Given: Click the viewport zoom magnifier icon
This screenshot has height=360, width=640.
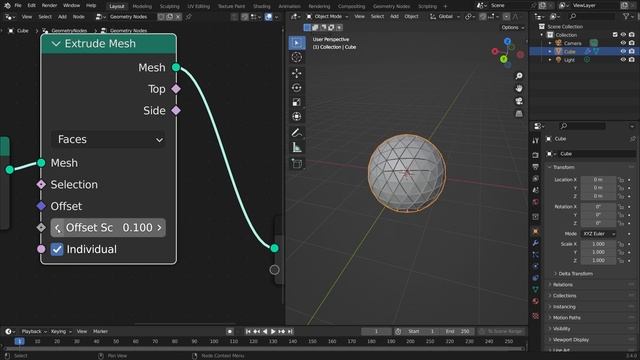Looking at the screenshot, I should [519, 76].
